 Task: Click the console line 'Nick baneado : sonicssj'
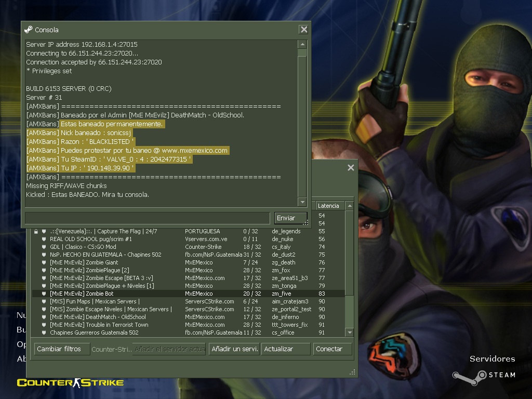tap(79, 132)
